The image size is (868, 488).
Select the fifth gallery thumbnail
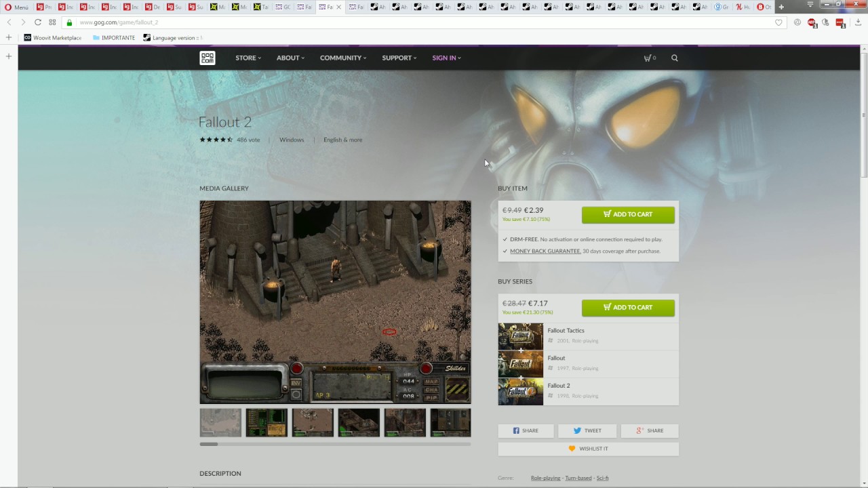click(x=405, y=422)
